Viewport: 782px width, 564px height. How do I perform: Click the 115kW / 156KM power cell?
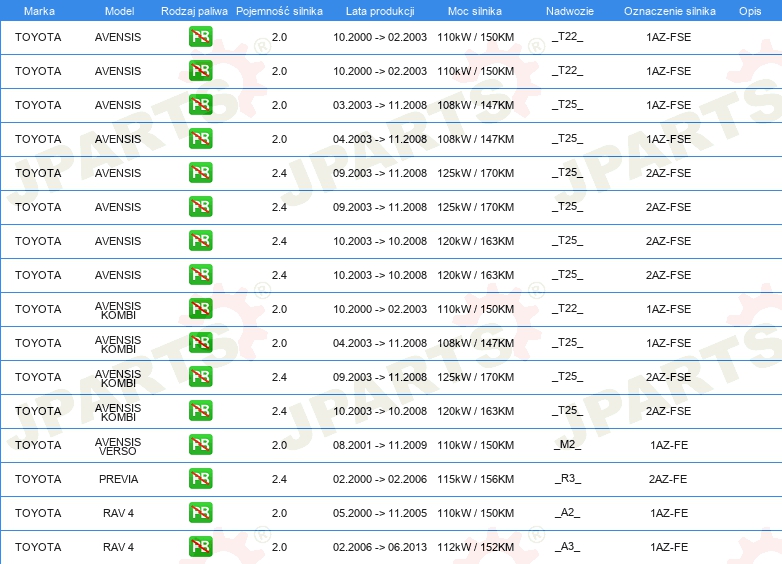tap(475, 479)
